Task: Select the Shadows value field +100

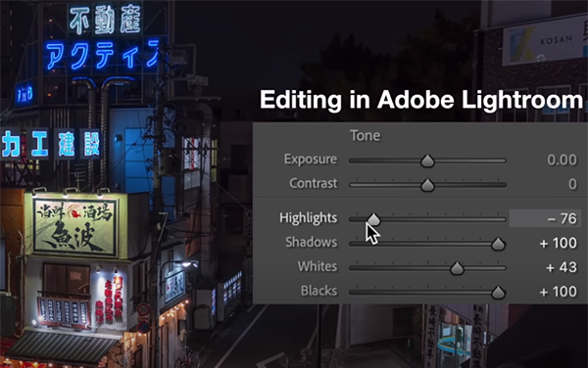Action: coord(558,243)
